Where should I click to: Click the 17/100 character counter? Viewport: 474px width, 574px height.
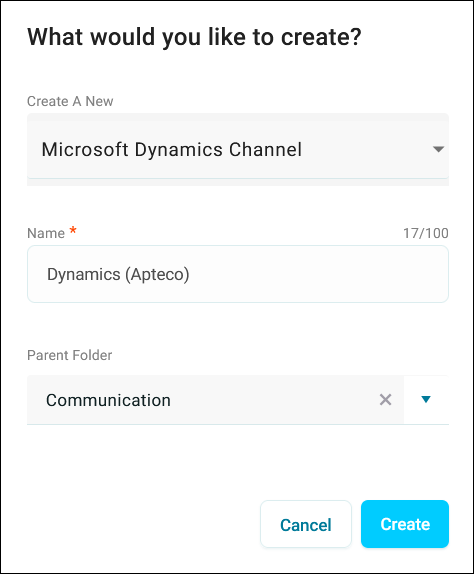[x=426, y=233]
